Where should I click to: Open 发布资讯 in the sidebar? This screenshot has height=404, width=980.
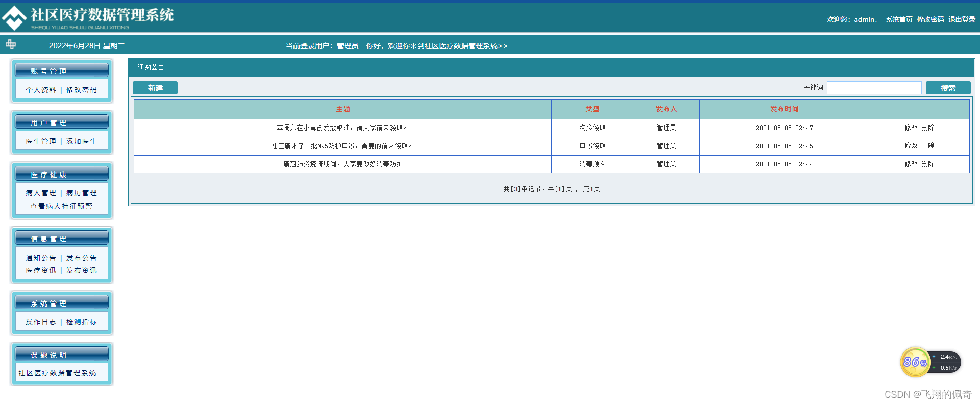81,270
